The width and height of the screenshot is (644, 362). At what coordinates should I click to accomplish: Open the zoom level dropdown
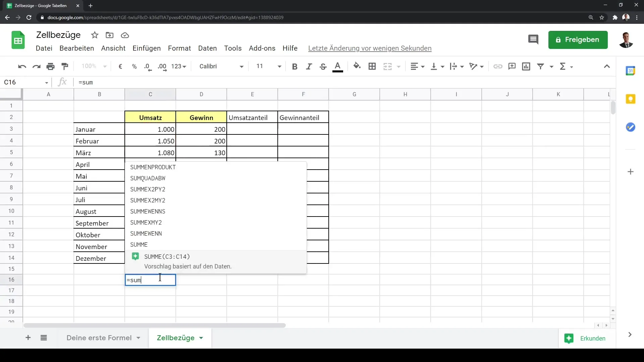[x=94, y=66]
